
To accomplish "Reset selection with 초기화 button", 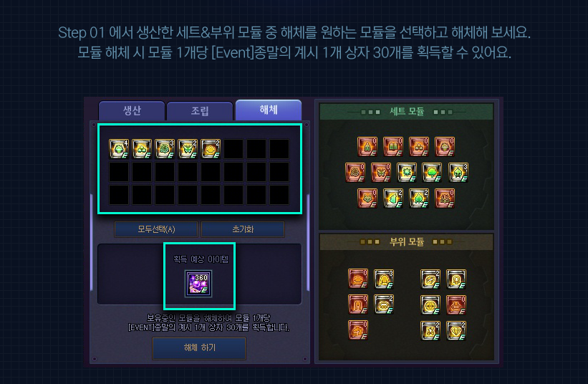I will click(243, 229).
